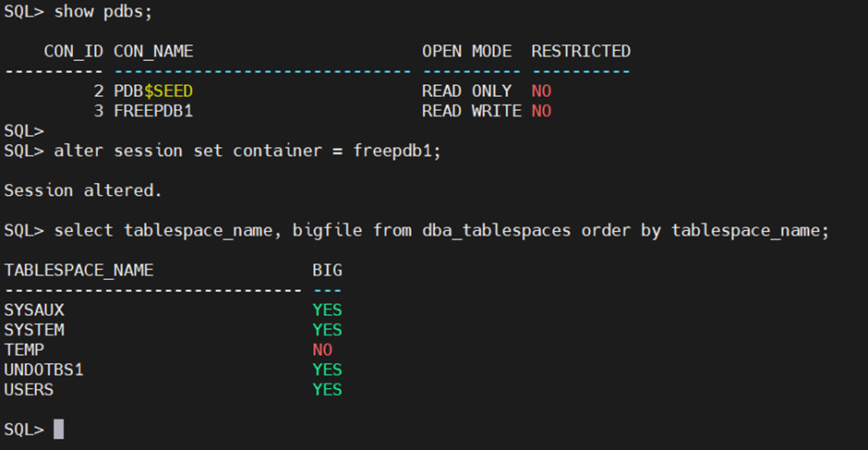868x450 pixels.
Task: Select the FREEPDB1 container name in the pdbs list
Action: [153, 111]
